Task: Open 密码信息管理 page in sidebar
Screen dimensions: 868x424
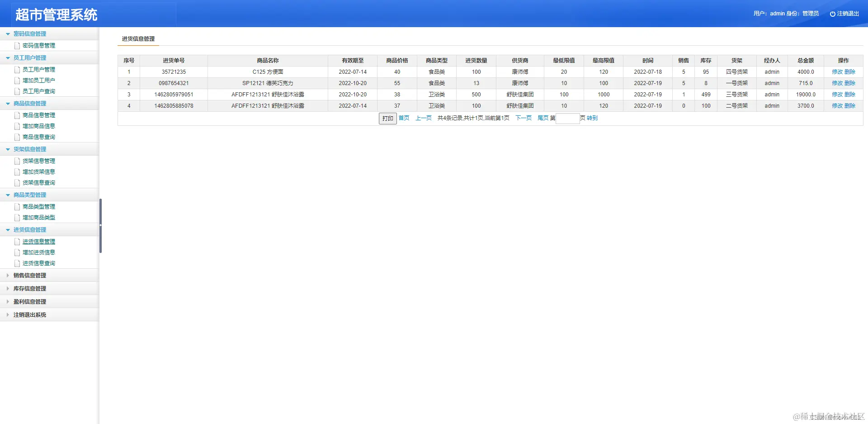Action: click(39, 46)
